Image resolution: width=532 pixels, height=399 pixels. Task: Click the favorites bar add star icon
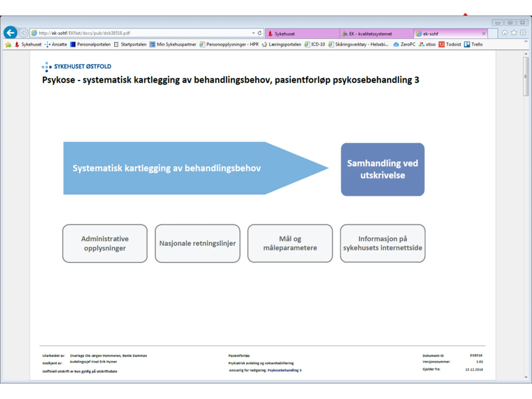click(x=8, y=44)
